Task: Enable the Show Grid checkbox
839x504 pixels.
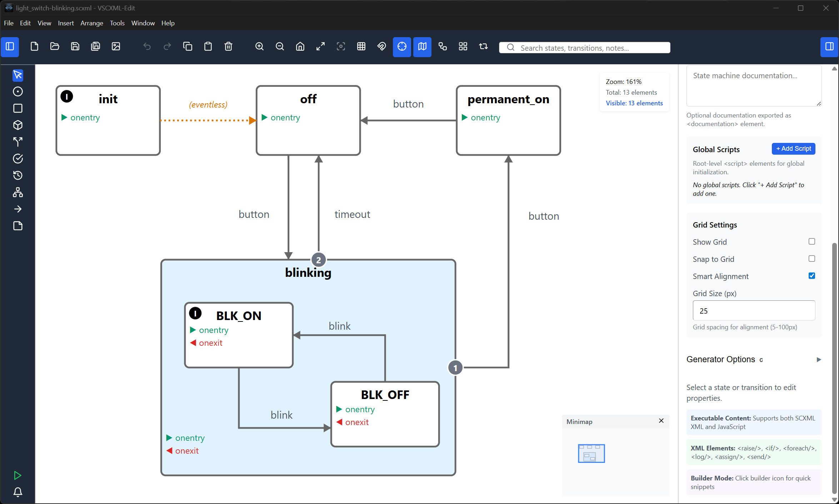Action: tap(811, 242)
